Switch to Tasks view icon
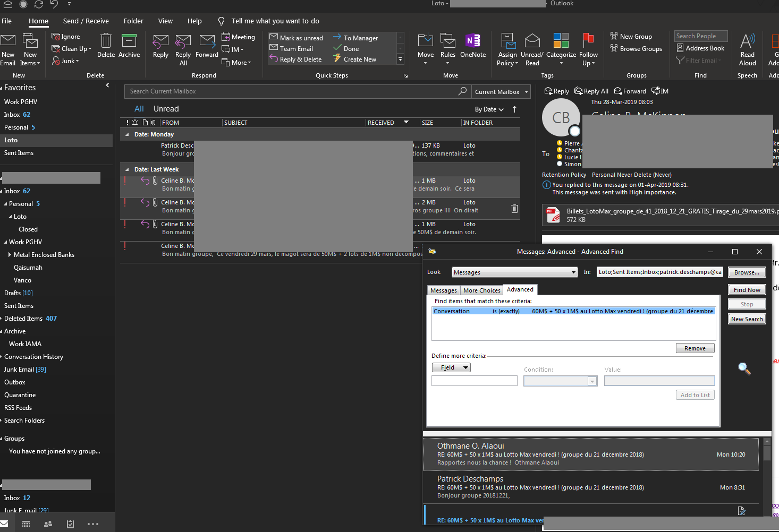The image size is (779, 532). click(x=70, y=524)
